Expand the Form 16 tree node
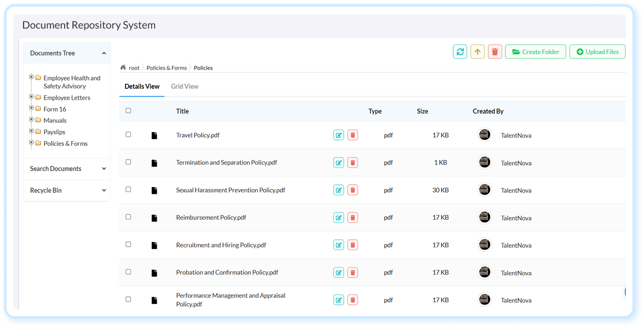 tap(31, 108)
